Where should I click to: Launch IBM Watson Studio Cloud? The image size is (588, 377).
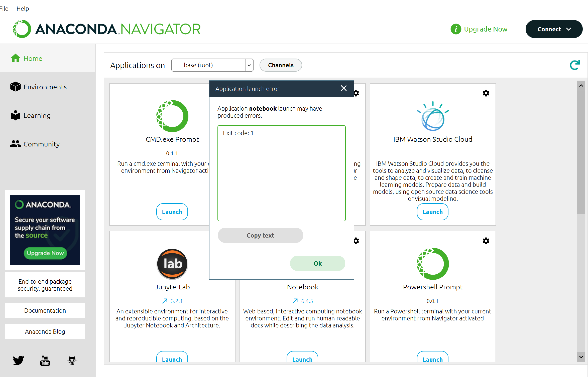click(x=432, y=212)
